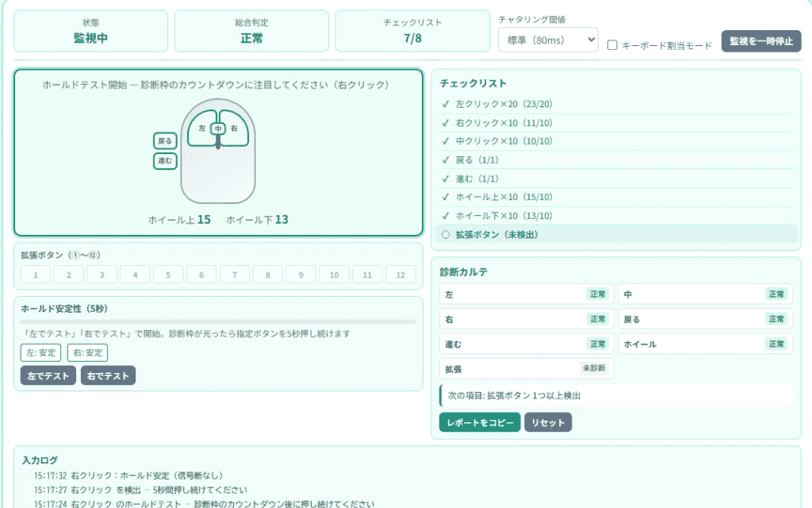Viewport: 812px width, 508px height.
Task: Enable キーボード割当モード checkbox
Action: (612, 45)
